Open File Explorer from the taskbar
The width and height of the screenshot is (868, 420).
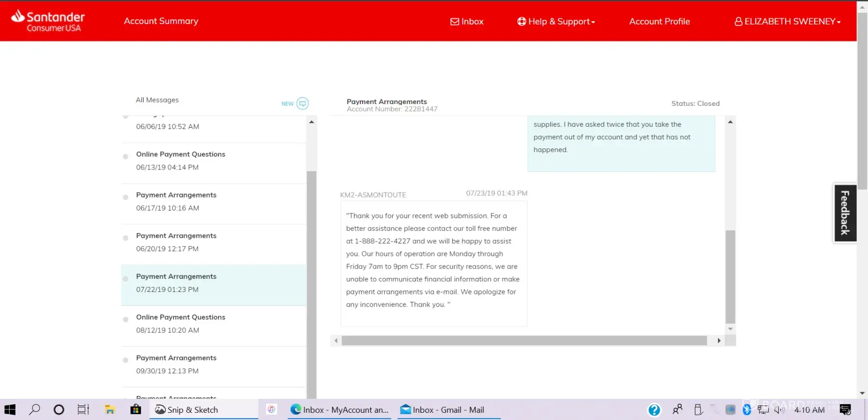110,410
